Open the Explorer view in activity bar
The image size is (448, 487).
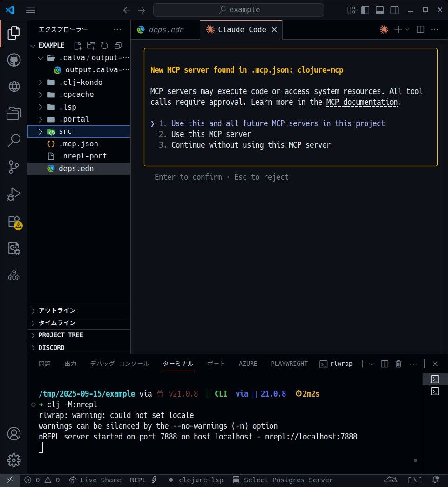pos(14,33)
